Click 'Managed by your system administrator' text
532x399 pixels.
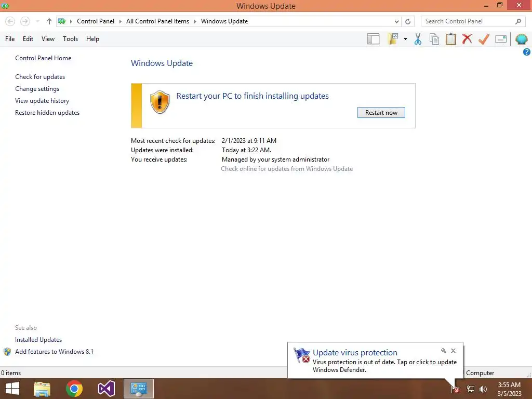(275, 159)
